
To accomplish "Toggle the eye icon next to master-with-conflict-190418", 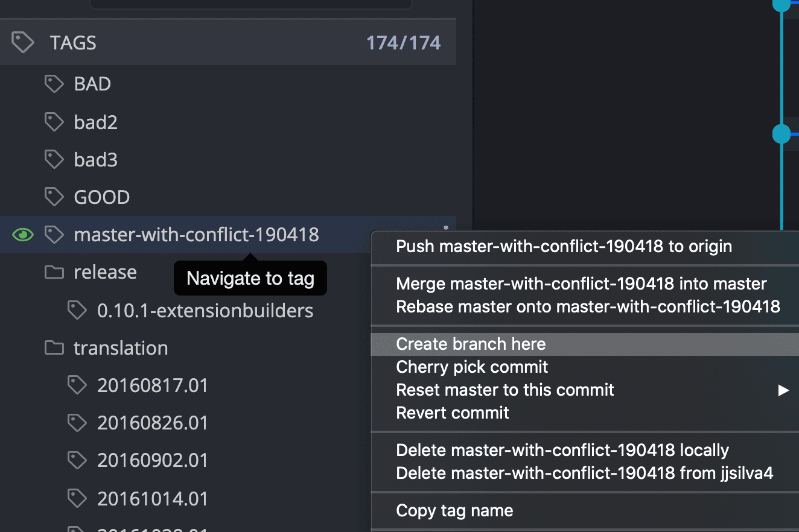I will [22, 234].
